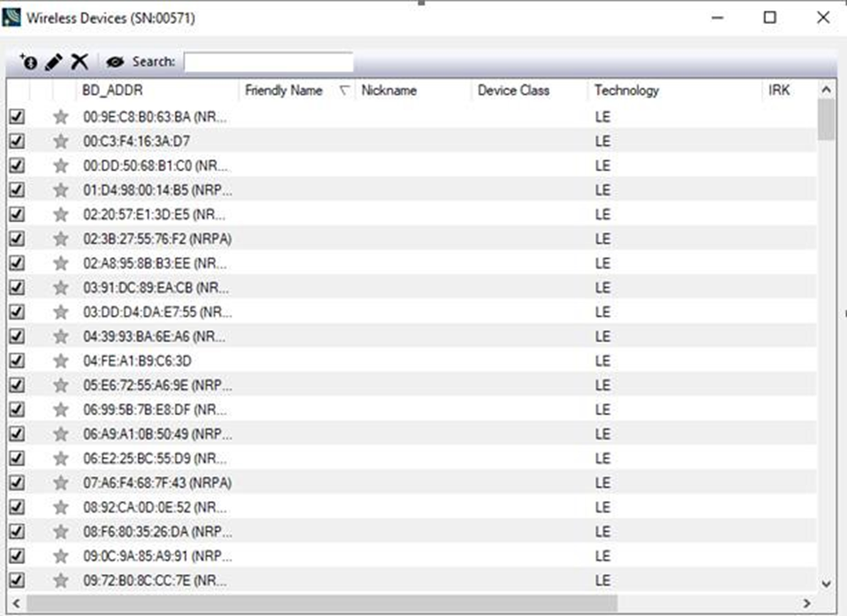Sort by the Technology column header
Viewport: 847px width, 616px height.
pos(675,90)
